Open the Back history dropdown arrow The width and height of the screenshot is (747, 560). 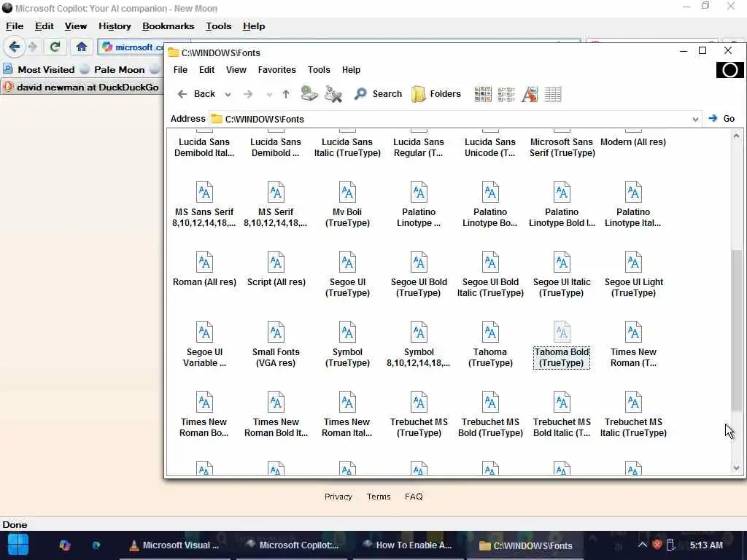pyautogui.click(x=228, y=94)
